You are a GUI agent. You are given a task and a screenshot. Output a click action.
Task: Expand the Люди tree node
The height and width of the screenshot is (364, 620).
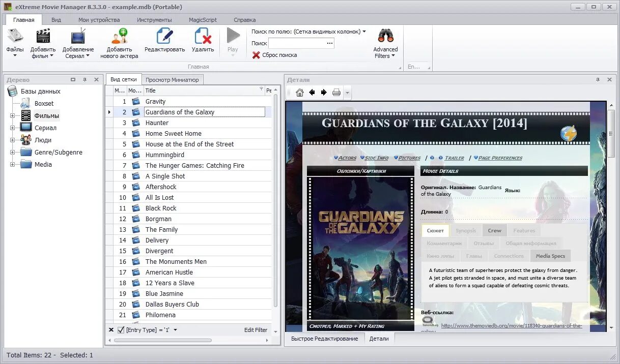pyautogui.click(x=12, y=140)
